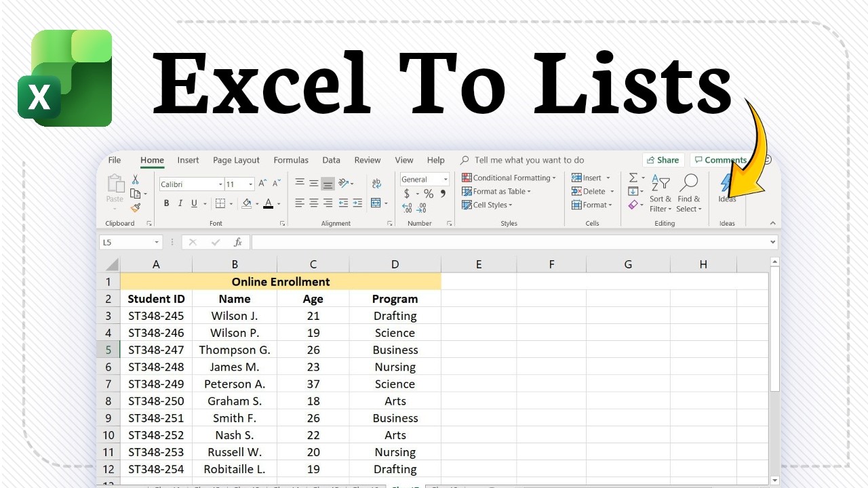Image resolution: width=868 pixels, height=488 pixels.
Task: Click the Increase Decimal icon
Action: [407, 209]
